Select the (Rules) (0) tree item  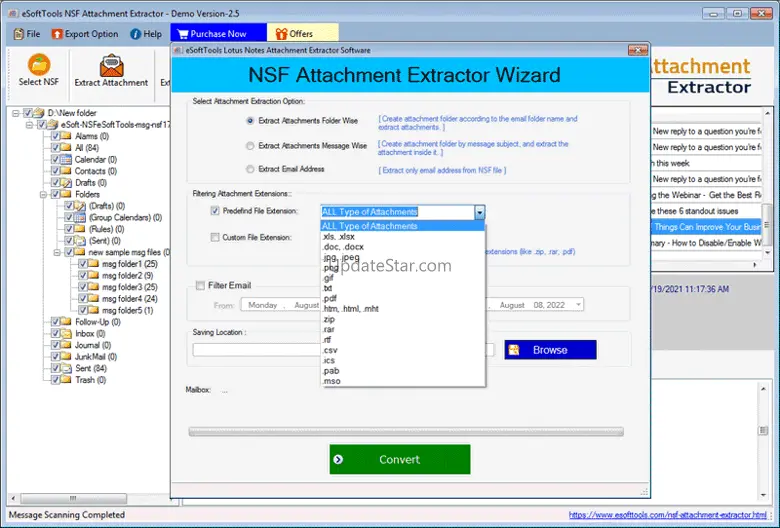[x=106, y=229]
